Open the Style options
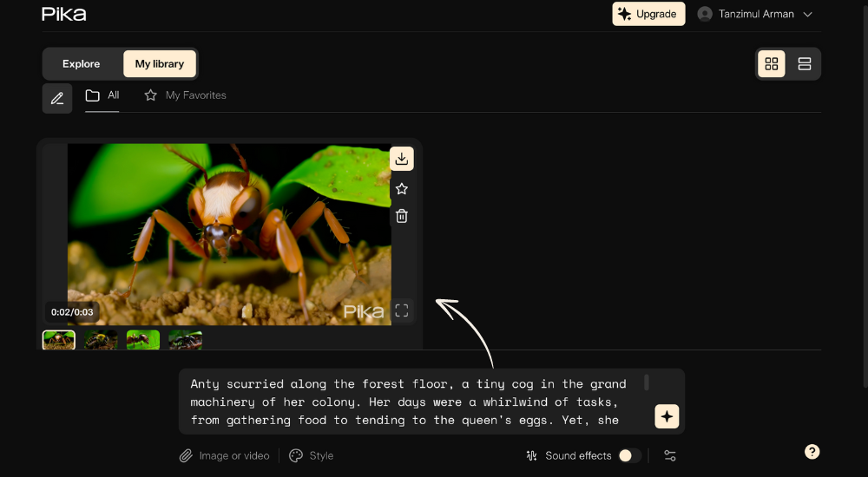The height and width of the screenshot is (477, 868). pos(312,455)
